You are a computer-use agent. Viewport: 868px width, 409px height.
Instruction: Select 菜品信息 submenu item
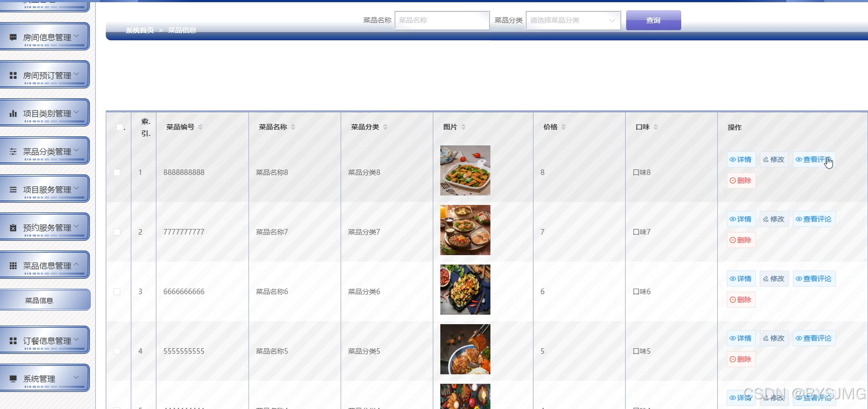coord(45,300)
